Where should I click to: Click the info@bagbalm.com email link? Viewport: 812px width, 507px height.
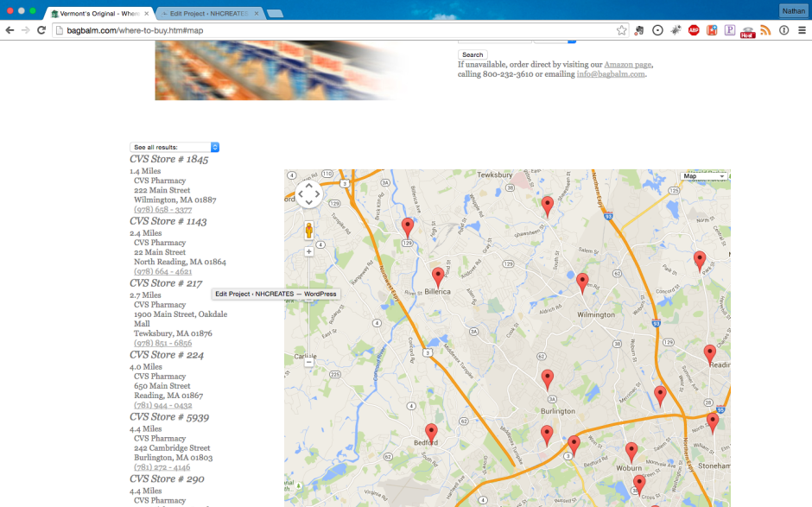pos(611,74)
